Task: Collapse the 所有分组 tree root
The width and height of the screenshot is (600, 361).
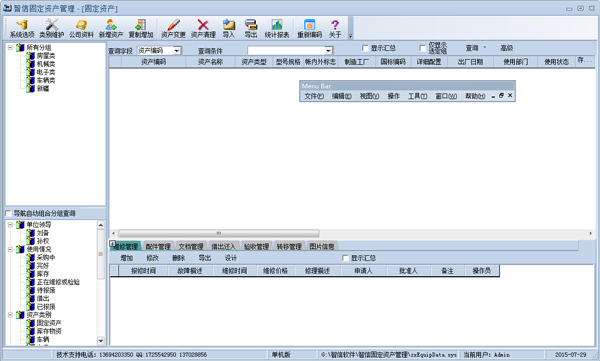Action: pyautogui.click(x=10, y=48)
